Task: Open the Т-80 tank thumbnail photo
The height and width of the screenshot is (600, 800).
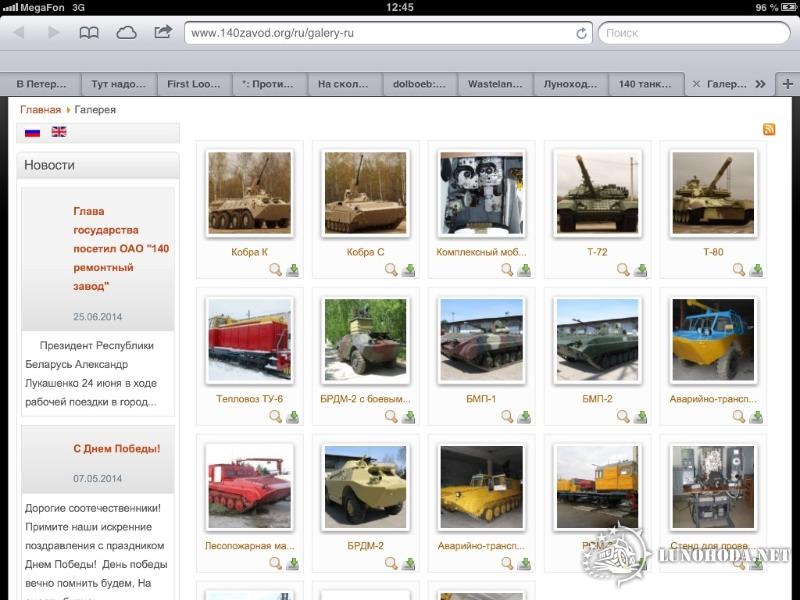Action: pos(713,193)
